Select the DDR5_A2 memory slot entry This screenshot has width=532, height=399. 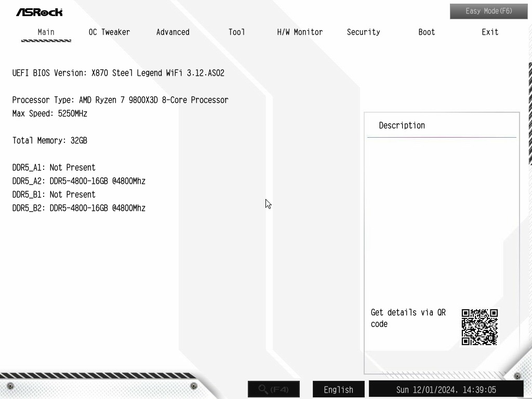79,181
